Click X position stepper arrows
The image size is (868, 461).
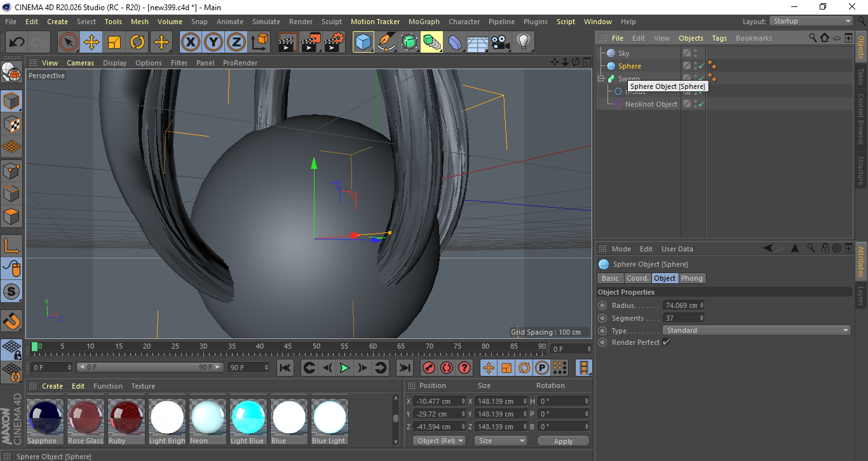(x=462, y=401)
